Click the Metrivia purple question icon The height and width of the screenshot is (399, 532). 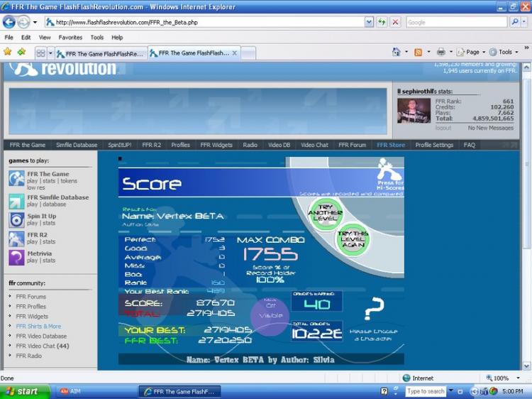click(x=16, y=257)
